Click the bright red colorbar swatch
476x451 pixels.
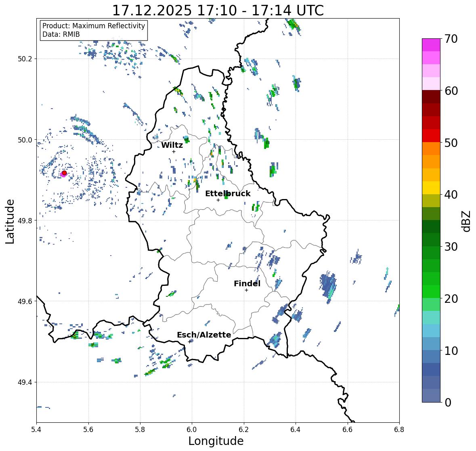431,136
